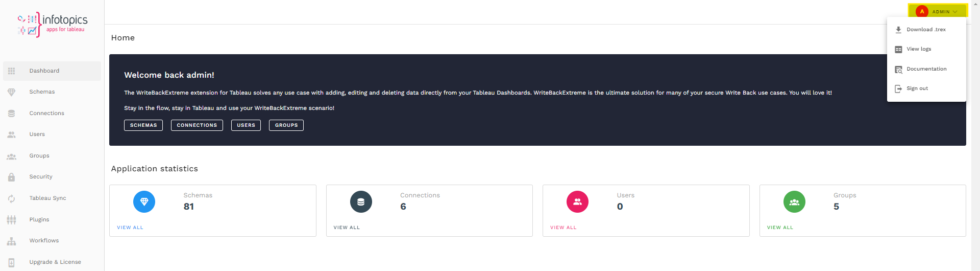This screenshot has width=980, height=271.
Task: Choose Sign out from admin menu
Action: click(x=926, y=88)
